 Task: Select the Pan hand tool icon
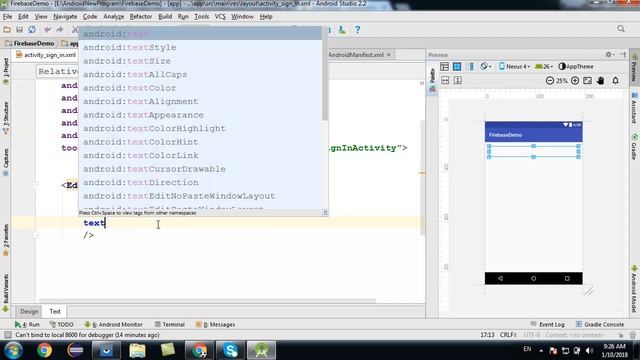(x=600, y=80)
